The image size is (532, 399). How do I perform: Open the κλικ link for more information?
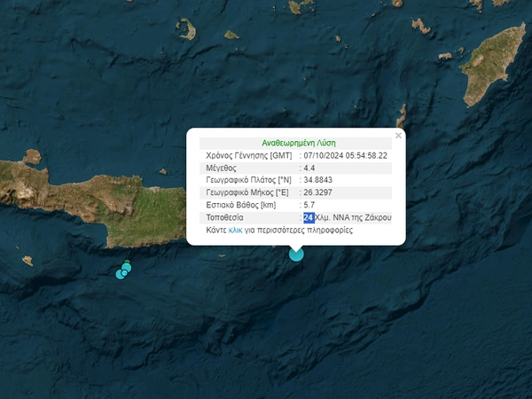tap(235, 230)
